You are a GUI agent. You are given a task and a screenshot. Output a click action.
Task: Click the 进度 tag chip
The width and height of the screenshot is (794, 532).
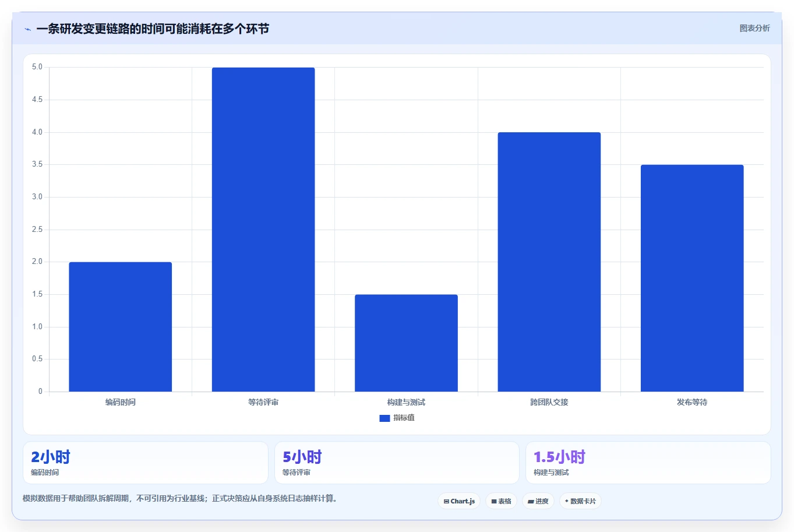(x=538, y=501)
